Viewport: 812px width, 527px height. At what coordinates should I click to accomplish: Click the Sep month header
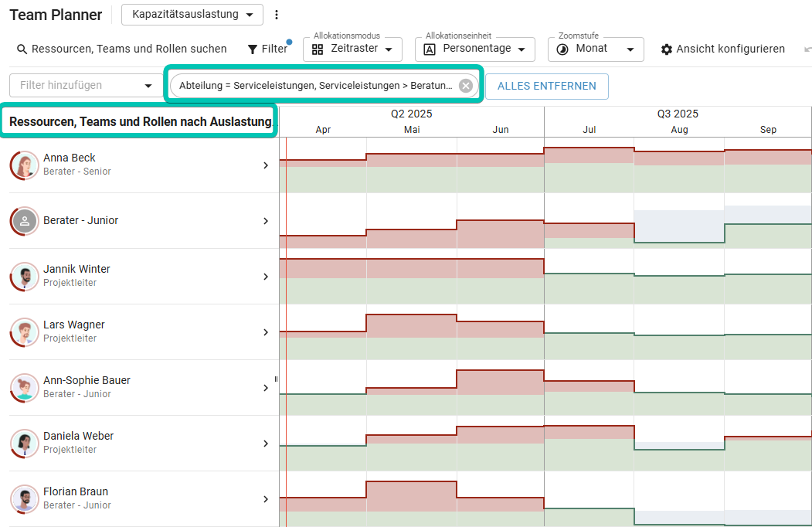(768, 130)
